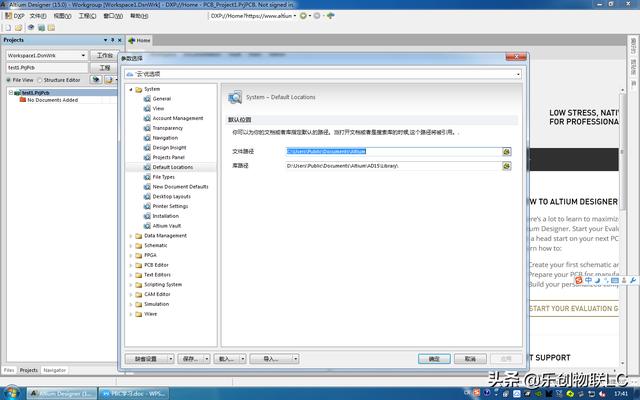Viewport: 640px width, 400px height.
Task: Click the green PCB release toolbar icon
Action: tap(41, 28)
